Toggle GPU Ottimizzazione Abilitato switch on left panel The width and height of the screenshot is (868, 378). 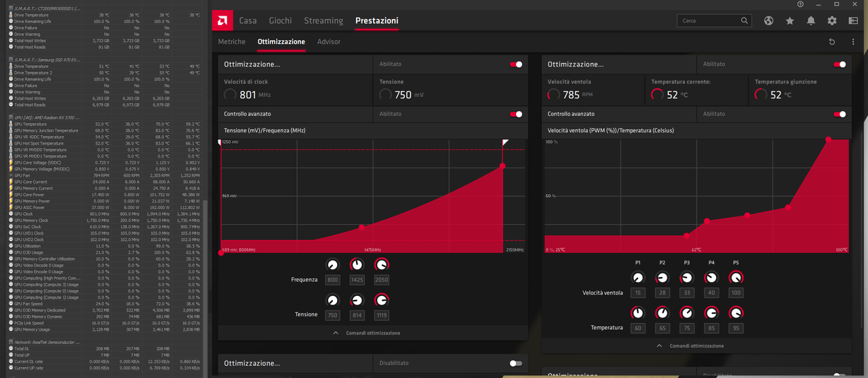(x=516, y=64)
